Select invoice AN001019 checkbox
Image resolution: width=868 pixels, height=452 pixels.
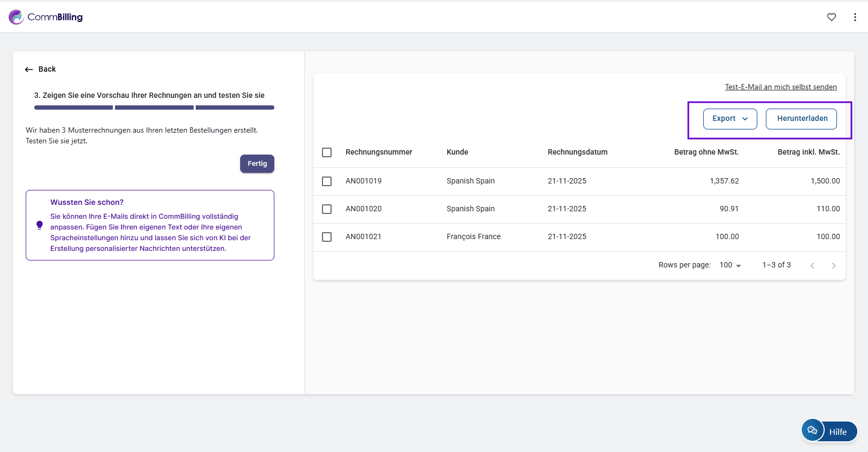pyautogui.click(x=327, y=181)
